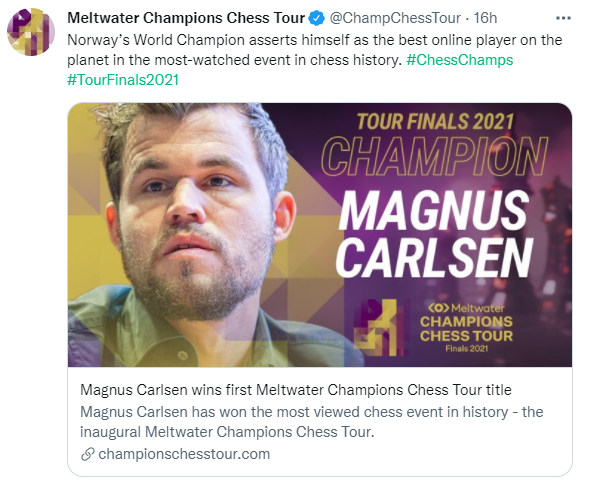Click the Meltwater Champions Chess Tour logo in image
This screenshot has width=589, height=489.
pos(466,328)
